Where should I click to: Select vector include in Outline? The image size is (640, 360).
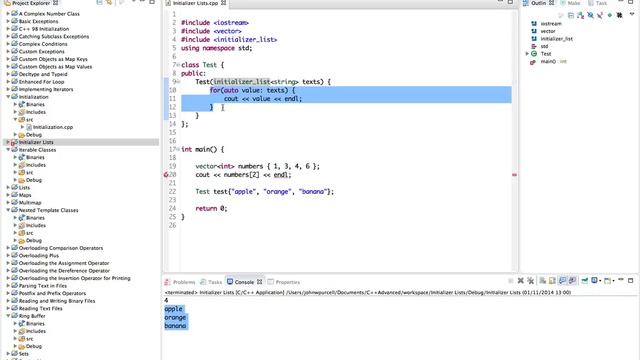(x=548, y=31)
